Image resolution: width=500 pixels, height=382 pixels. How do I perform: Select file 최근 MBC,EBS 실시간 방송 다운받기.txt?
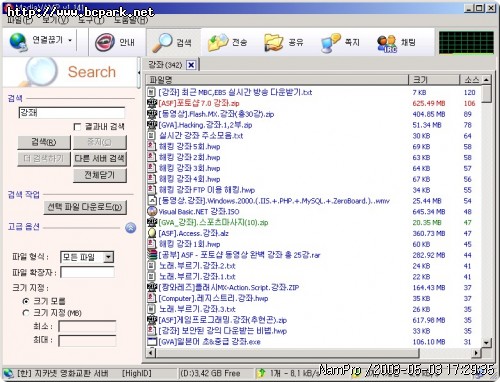235,92
